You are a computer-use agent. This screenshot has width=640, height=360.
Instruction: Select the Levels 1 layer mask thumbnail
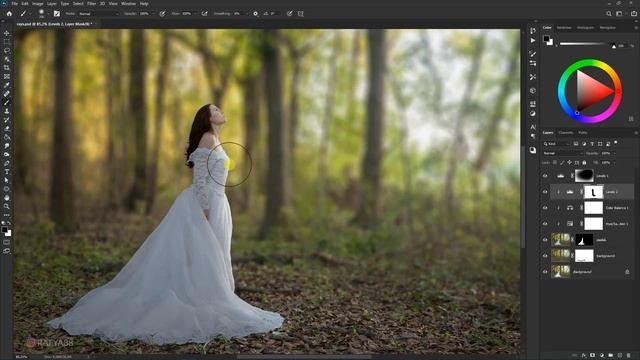click(584, 176)
